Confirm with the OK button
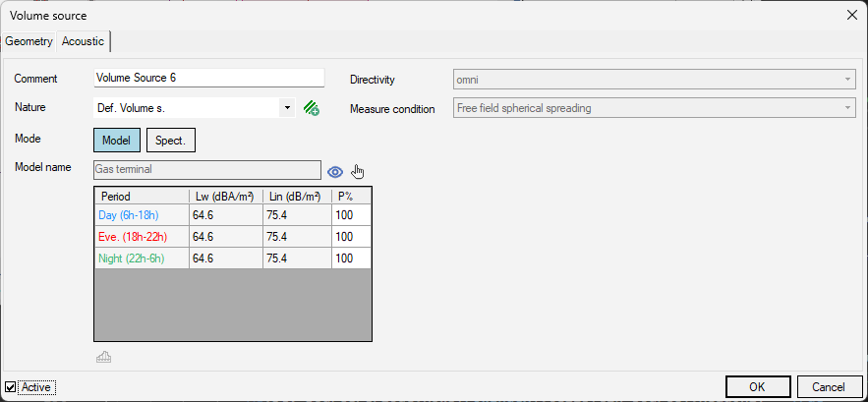 (758, 386)
